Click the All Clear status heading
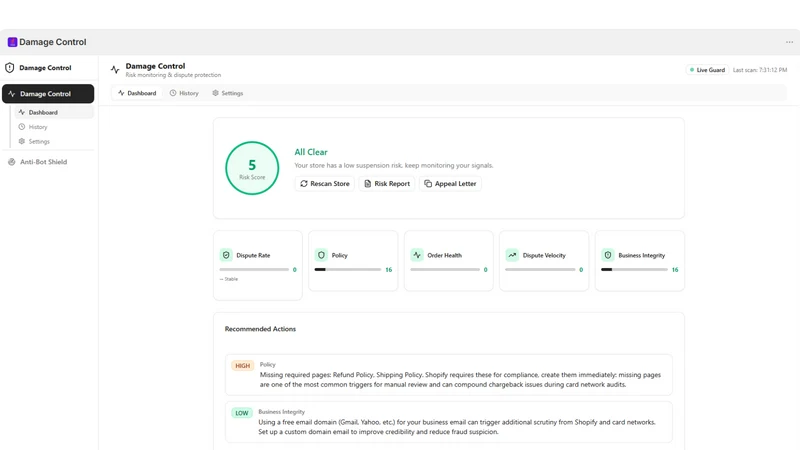 (311, 152)
